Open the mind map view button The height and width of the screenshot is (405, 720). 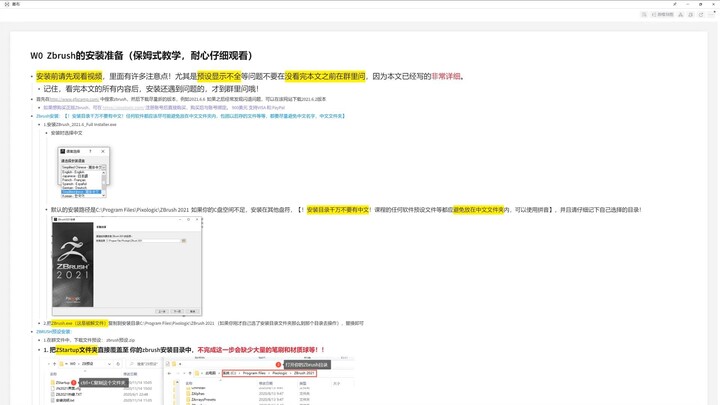663,15
